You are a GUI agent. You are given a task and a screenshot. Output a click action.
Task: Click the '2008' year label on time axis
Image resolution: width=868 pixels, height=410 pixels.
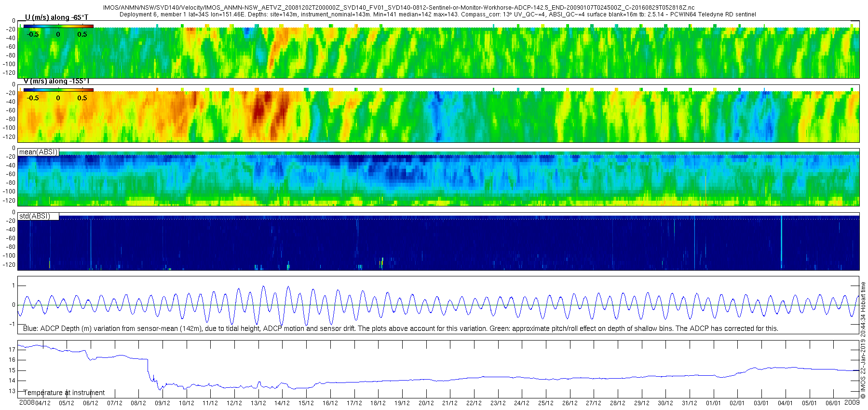(x=27, y=402)
